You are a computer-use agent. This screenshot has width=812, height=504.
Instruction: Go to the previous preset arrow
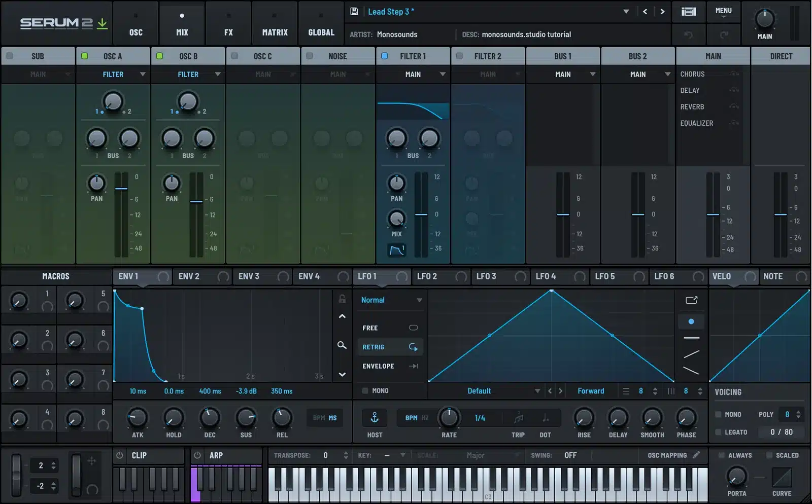tap(645, 12)
